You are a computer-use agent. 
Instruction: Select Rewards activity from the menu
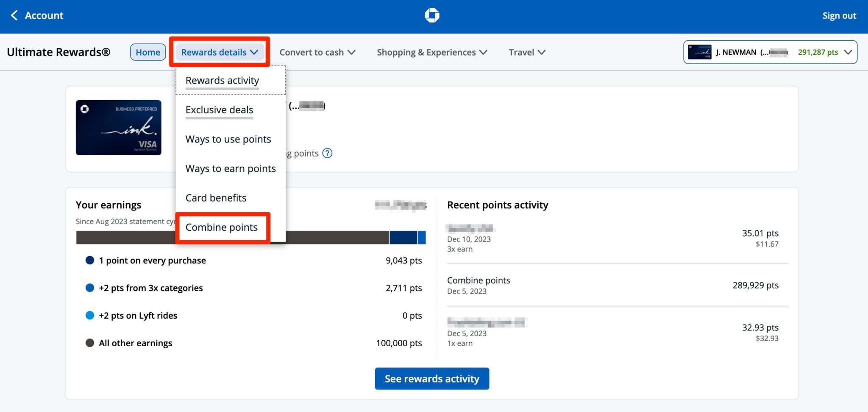pos(222,80)
